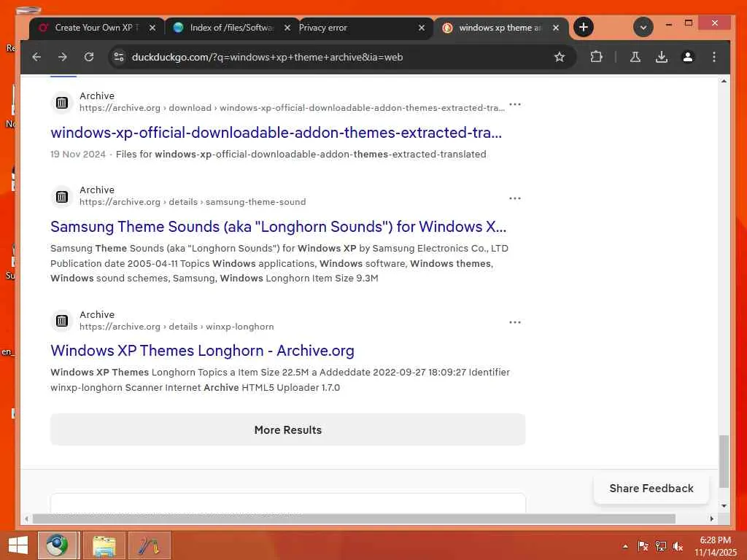
Task: Go back to the previous page
Action: coord(36,57)
